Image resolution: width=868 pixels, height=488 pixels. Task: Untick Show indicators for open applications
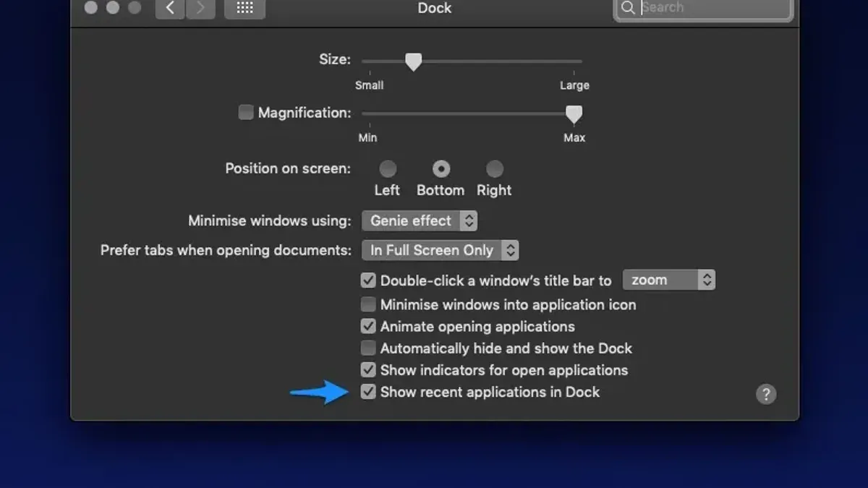[368, 369]
